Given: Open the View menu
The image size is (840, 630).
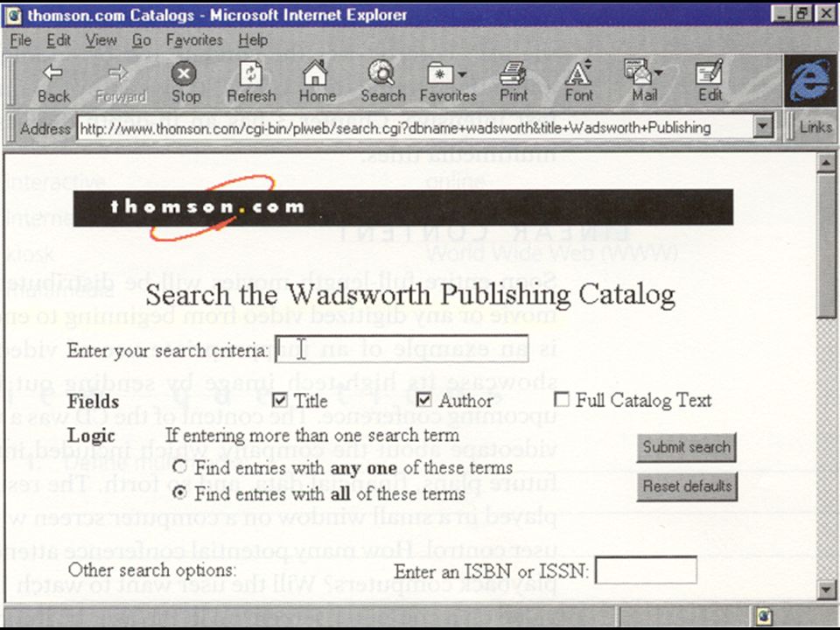Looking at the screenshot, I should tap(101, 40).
